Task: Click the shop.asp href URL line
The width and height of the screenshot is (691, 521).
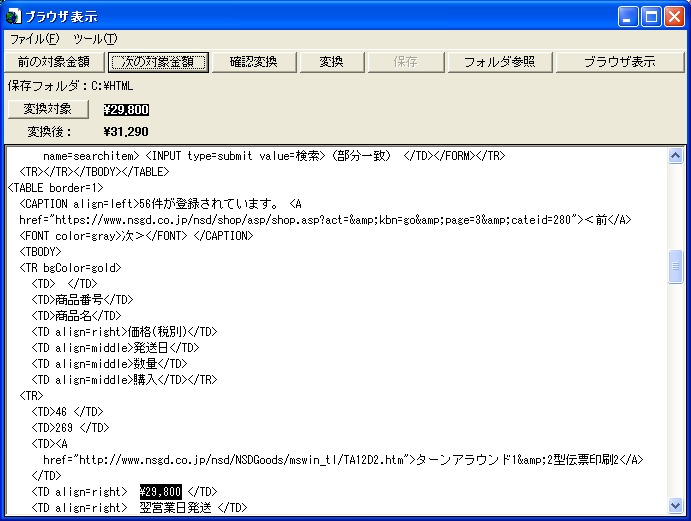Action: 325,220
